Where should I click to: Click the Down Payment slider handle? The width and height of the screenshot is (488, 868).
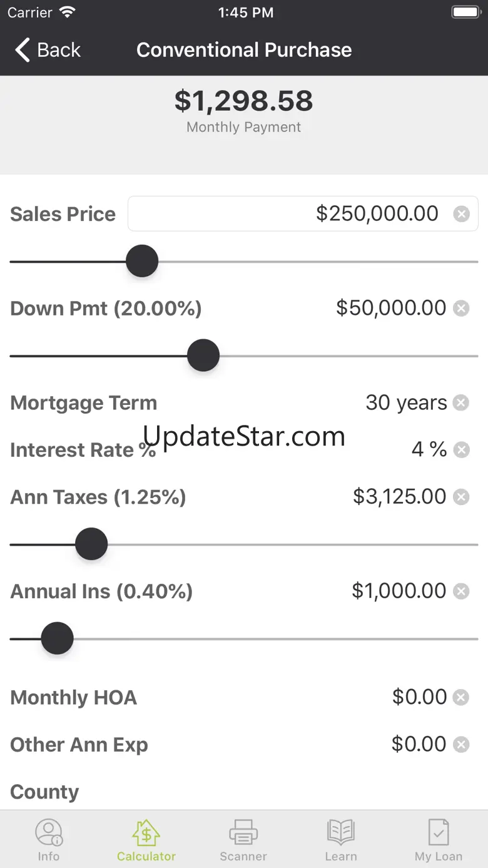pyautogui.click(x=203, y=355)
